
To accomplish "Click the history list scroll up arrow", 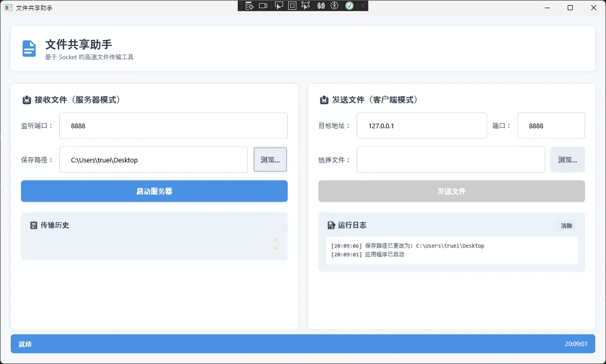I will [275, 239].
